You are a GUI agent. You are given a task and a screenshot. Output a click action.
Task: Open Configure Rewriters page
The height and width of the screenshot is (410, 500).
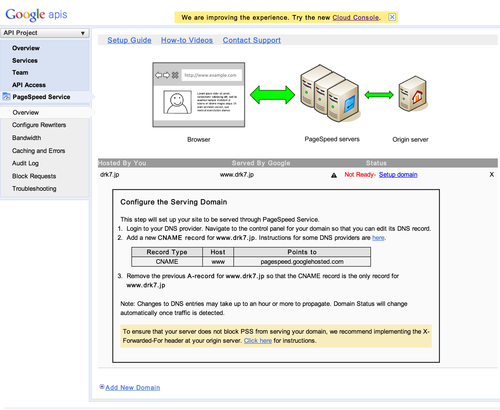39,125
